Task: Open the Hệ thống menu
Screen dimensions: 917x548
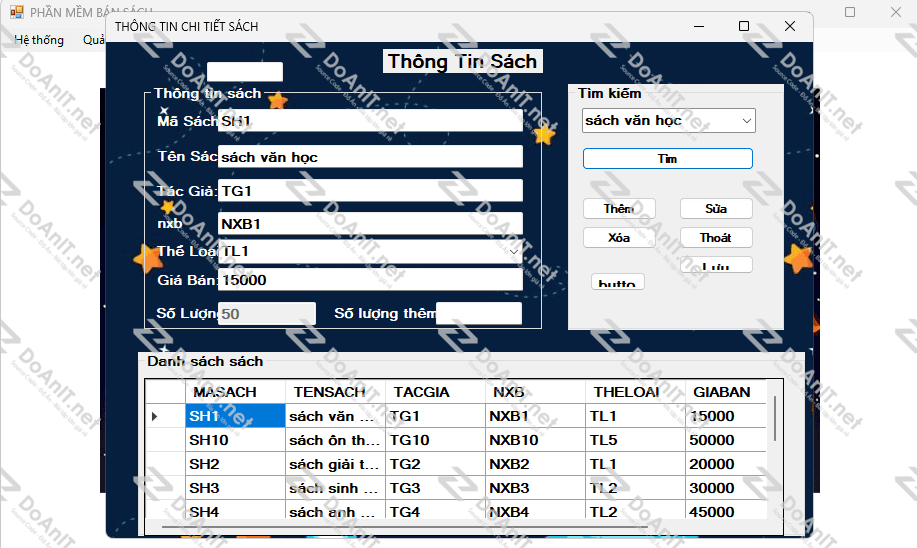Action: coord(39,40)
